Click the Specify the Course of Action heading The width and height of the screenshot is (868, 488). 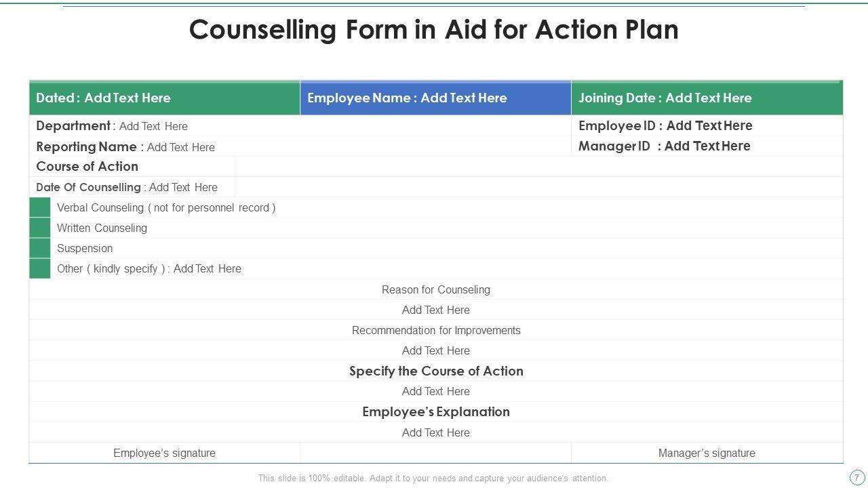tap(435, 371)
